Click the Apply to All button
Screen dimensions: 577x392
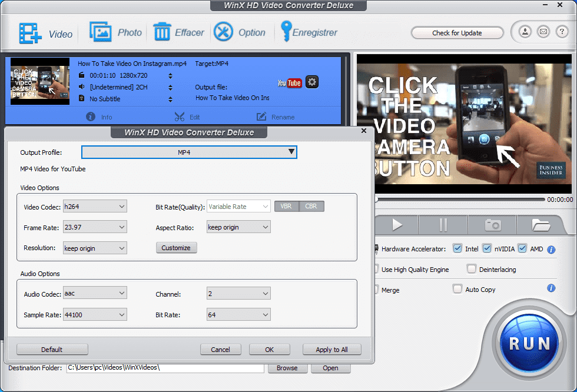pos(331,350)
